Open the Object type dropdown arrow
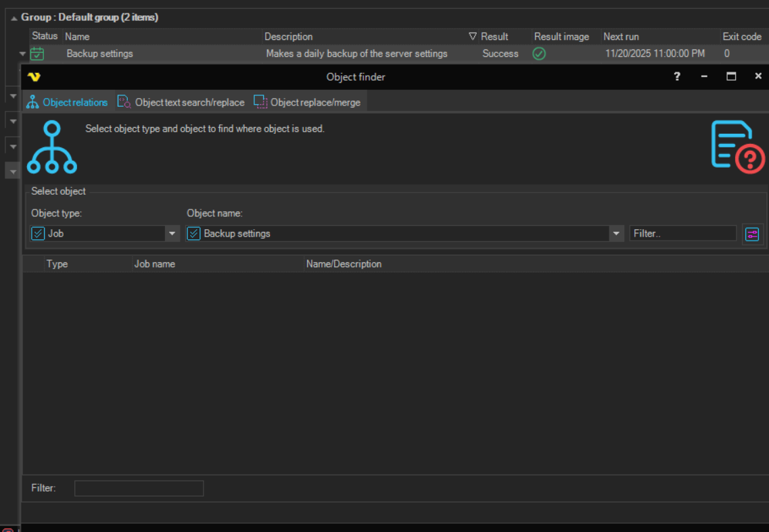Viewport: 769px width, 532px height. pyautogui.click(x=172, y=234)
